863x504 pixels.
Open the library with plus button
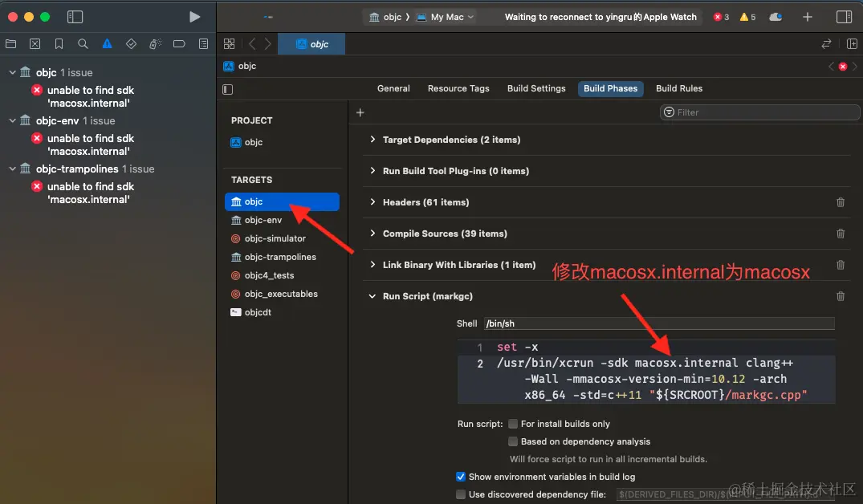pyautogui.click(x=807, y=17)
